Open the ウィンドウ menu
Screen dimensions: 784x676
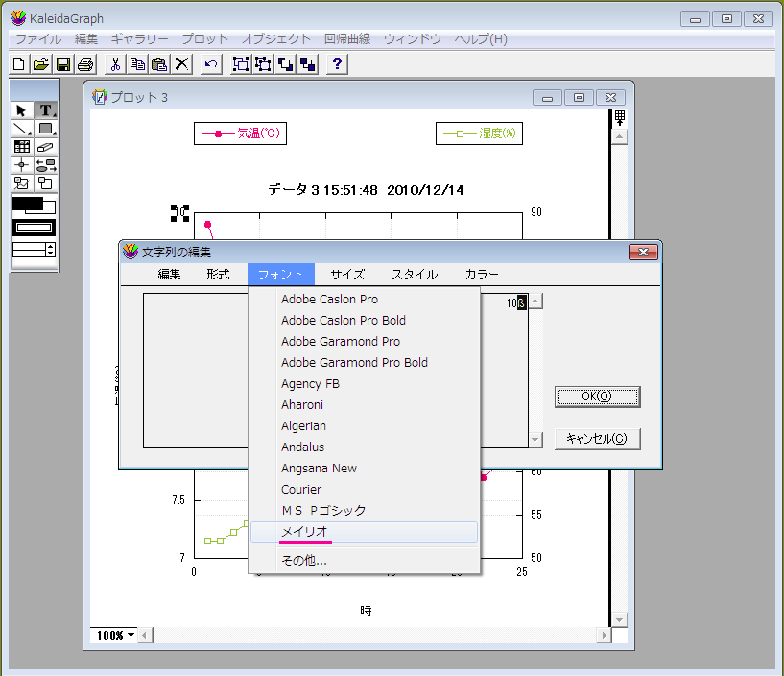(413, 39)
